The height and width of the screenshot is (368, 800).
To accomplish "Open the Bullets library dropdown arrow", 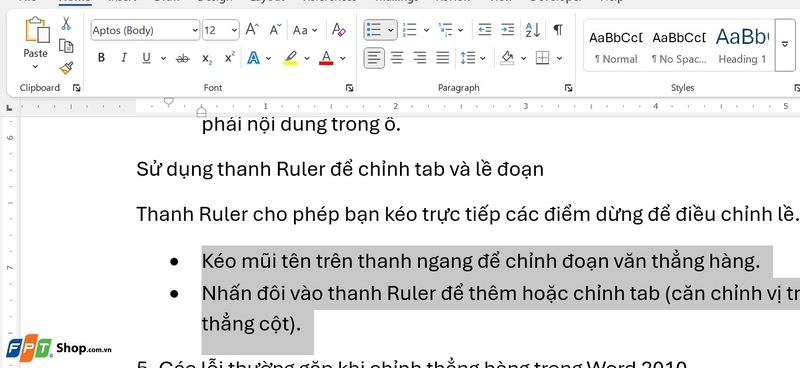I will [391, 30].
